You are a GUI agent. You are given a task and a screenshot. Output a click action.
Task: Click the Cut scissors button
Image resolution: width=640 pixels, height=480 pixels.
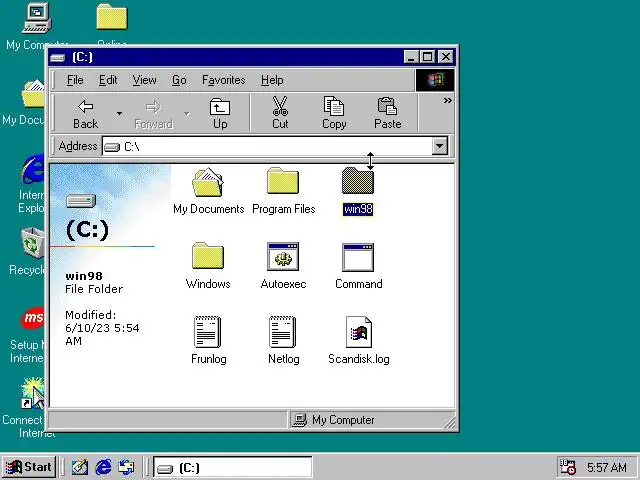point(280,113)
